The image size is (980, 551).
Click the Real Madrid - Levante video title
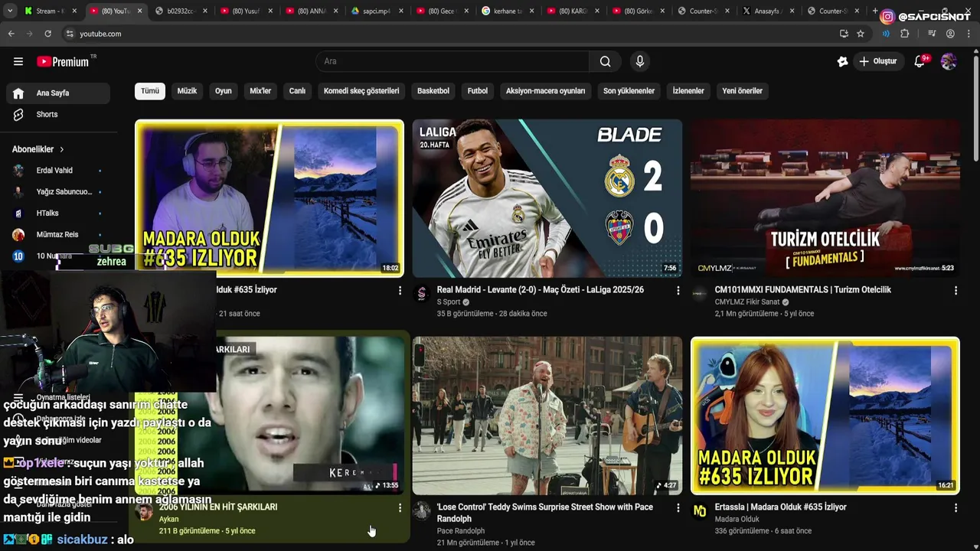click(x=541, y=290)
